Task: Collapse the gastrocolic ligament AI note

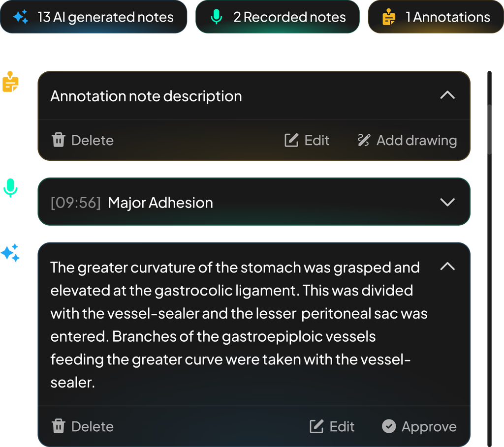Action: coord(447,267)
